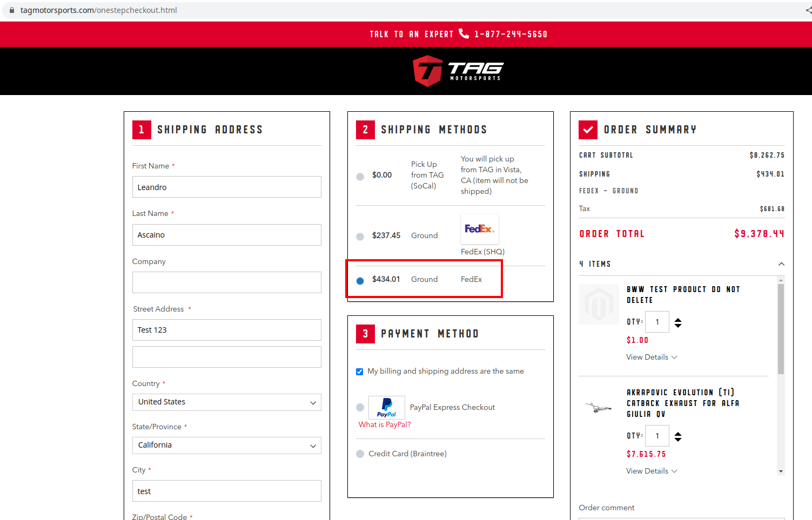Increase quantity for Akrapovic exhaust
This screenshot has height=520, width=812.
678,432
